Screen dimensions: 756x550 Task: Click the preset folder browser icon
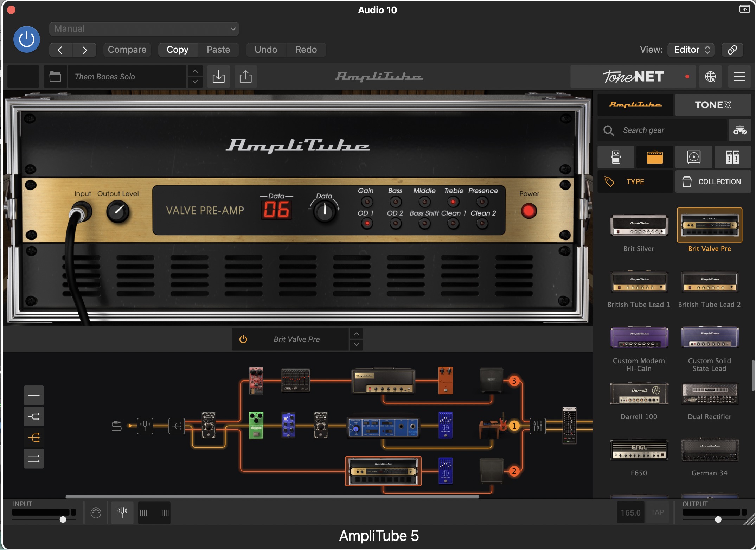[55, 76]
